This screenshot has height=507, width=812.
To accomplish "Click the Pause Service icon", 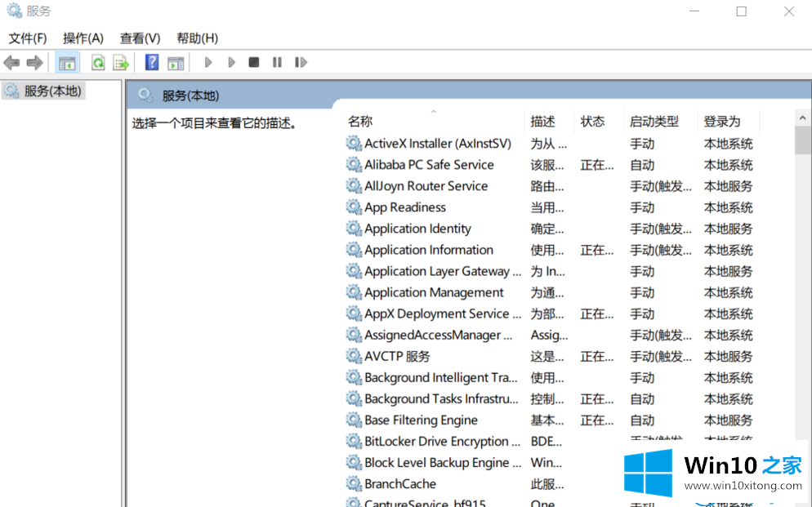I will tap(277, 63).
